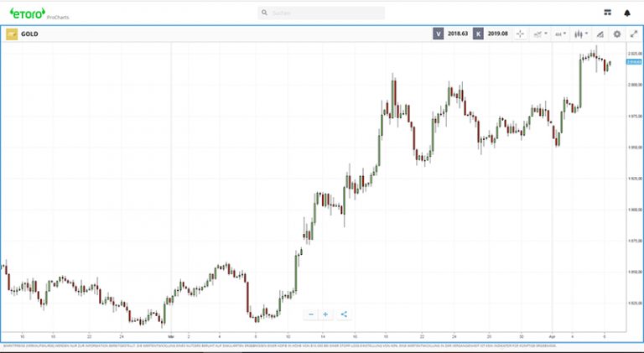Open the indicators dropdown

540,34
